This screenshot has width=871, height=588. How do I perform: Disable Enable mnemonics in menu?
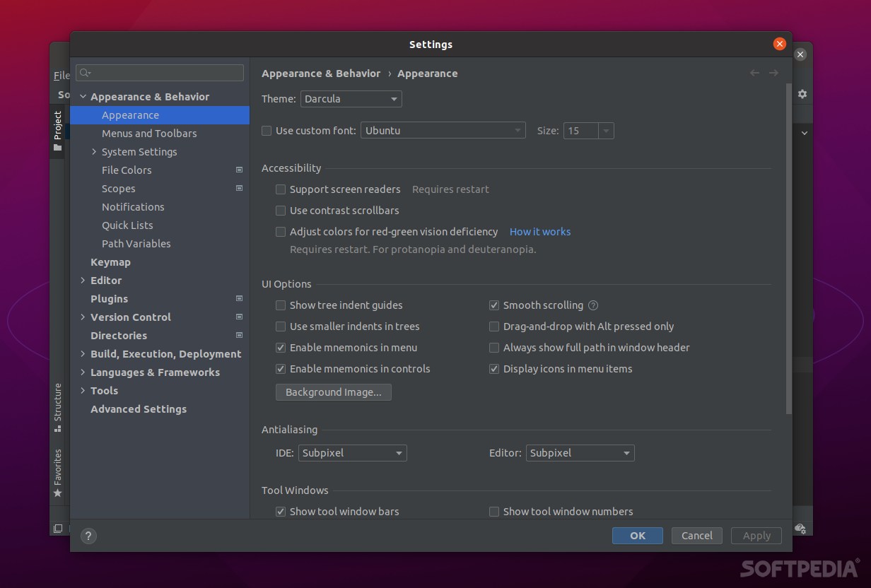(281, 348)
